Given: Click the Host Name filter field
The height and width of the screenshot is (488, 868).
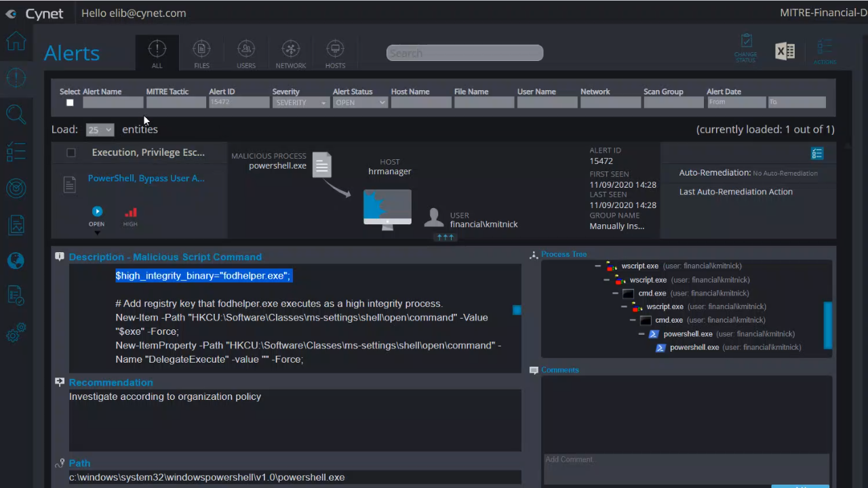Looking at the screenshot, I should 421,102.
